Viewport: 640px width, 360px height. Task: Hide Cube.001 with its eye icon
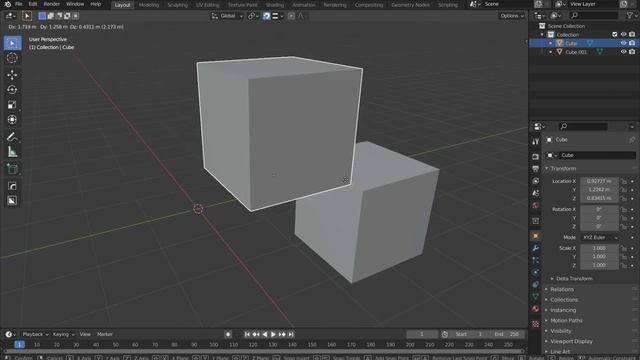[x=623, y=52]
